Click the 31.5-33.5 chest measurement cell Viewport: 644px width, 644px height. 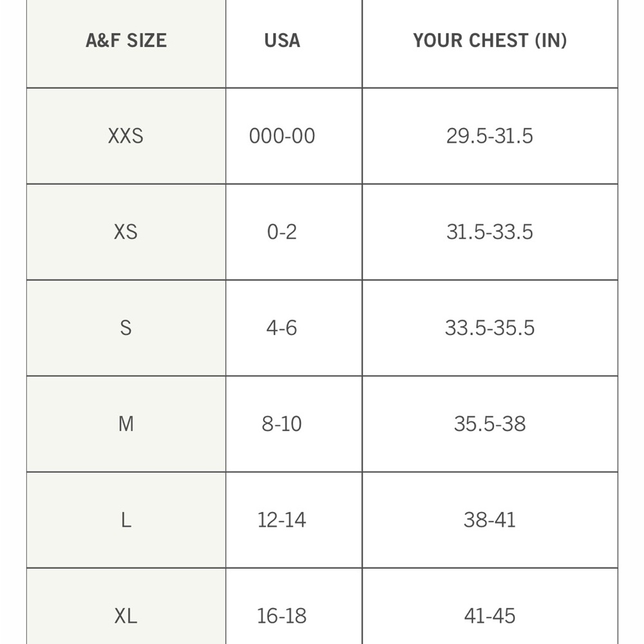point(489,232)
